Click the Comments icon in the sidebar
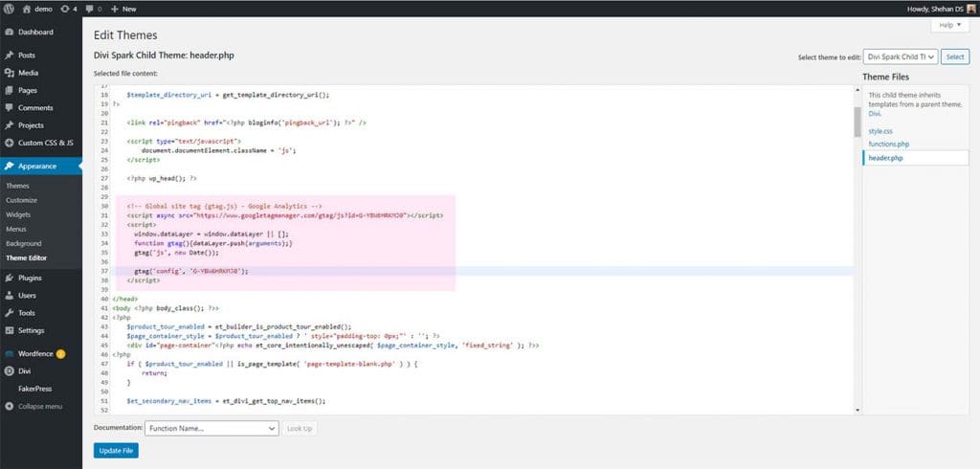The width and height of the screenshot is (980, 469). pyautogui.click(x=9, y=107)
